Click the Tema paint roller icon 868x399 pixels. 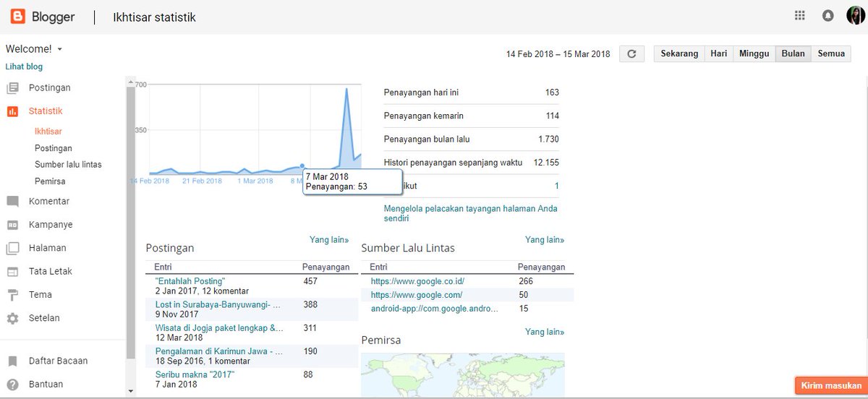point(12,295)
